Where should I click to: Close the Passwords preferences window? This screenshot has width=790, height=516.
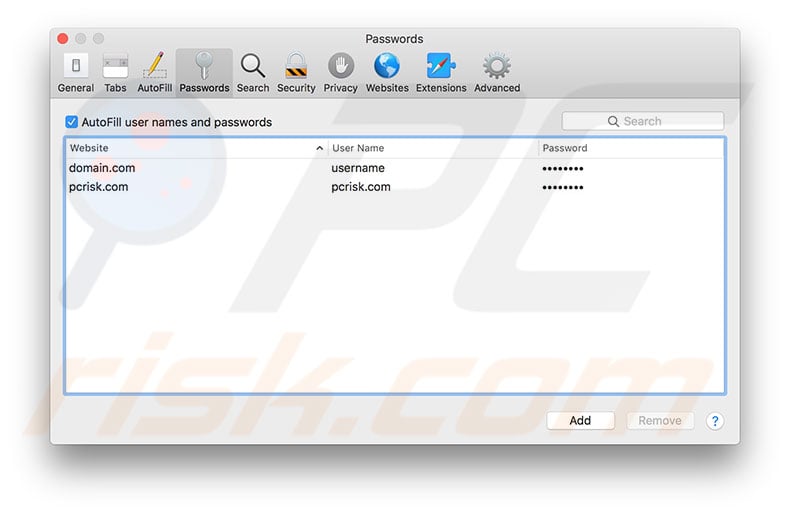click(63, 39)
